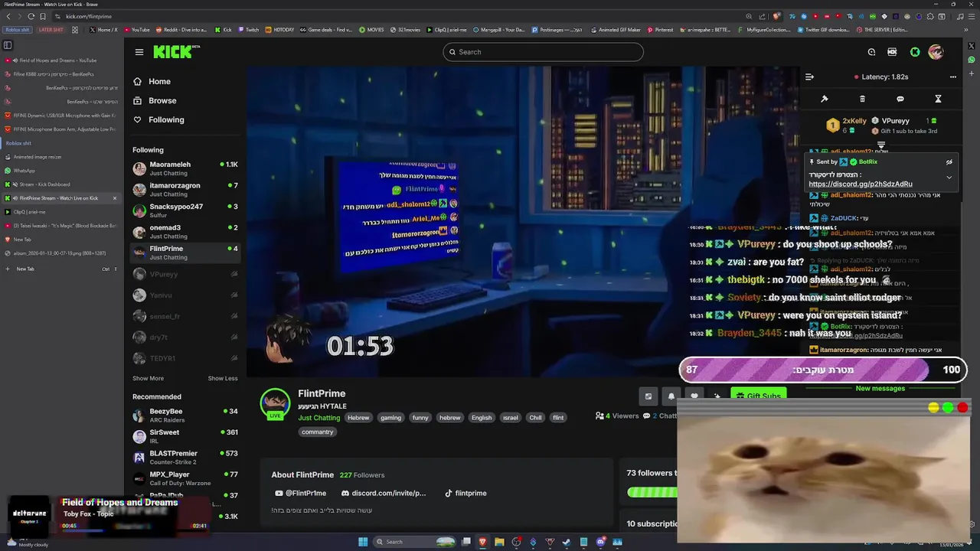Open itamarorzagron's followed channel

click(x=185, y=190)
